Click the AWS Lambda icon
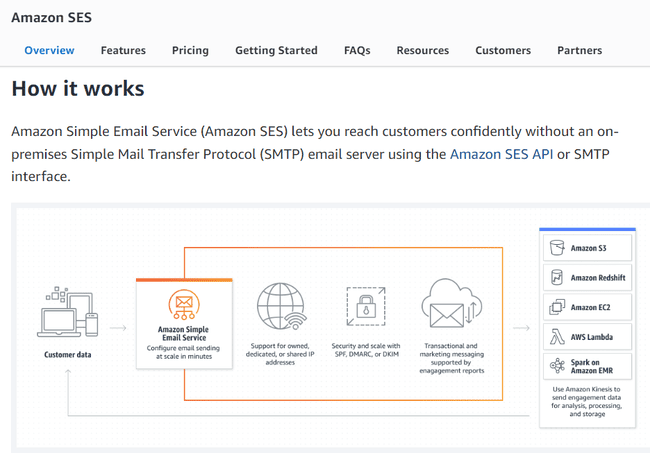This screenshot has height=453, width=650. (x=556, y=338)
